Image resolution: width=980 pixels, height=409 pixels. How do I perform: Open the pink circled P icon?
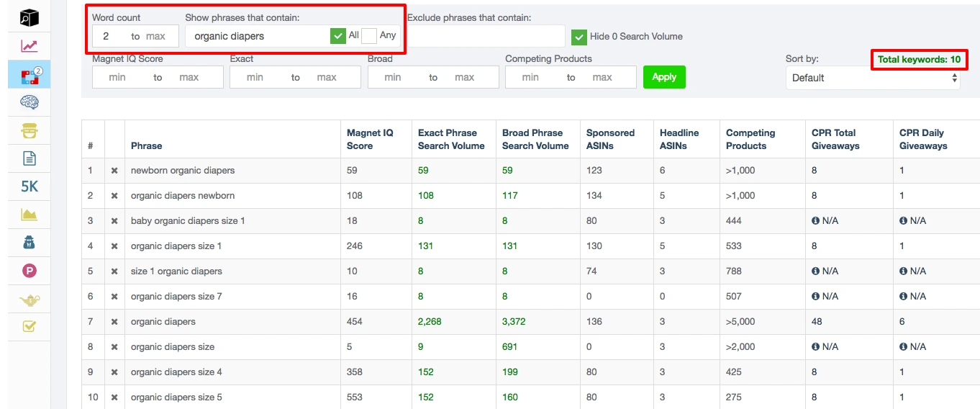(x=30, y=271)
